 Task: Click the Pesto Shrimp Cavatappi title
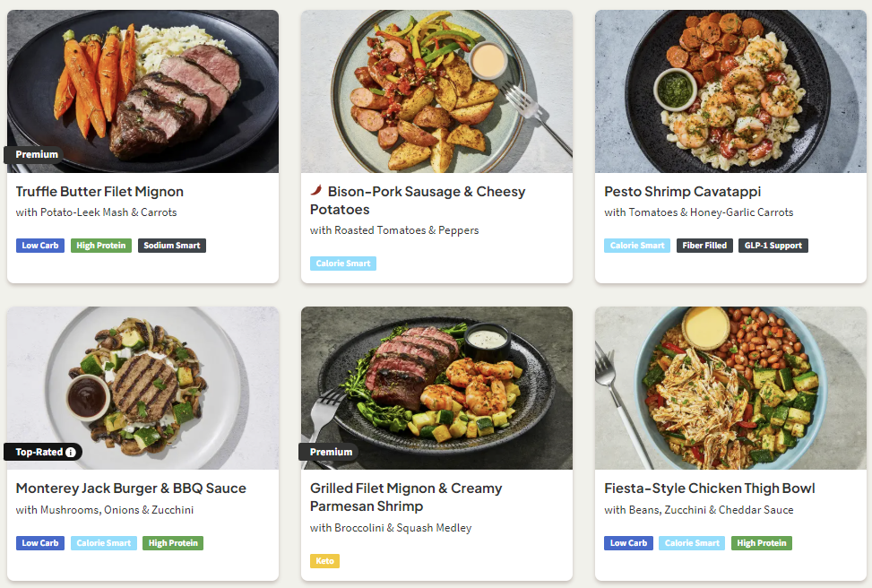[682, 191]
